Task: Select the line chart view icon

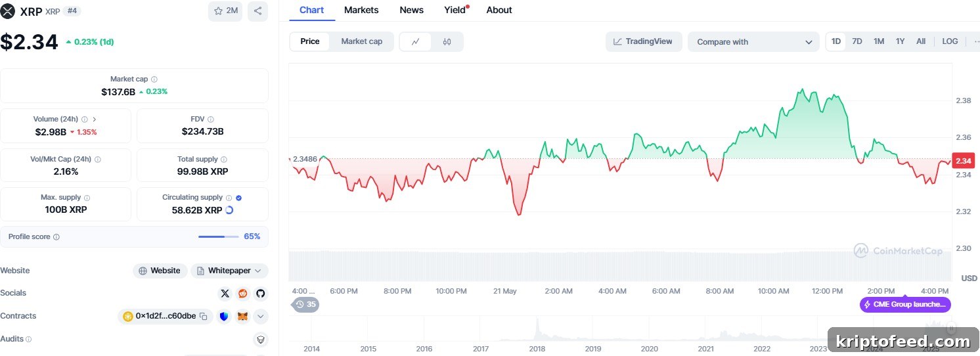Action: (416, 41)
